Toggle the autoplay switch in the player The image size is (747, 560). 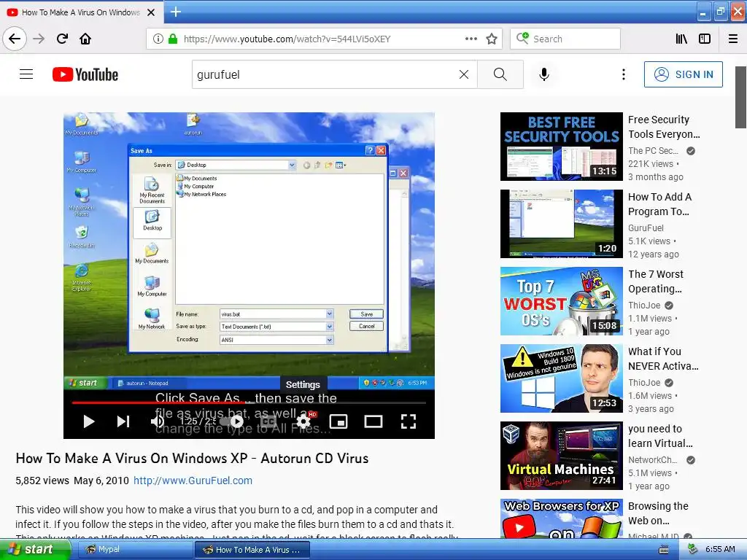click(x=233, y=421)
